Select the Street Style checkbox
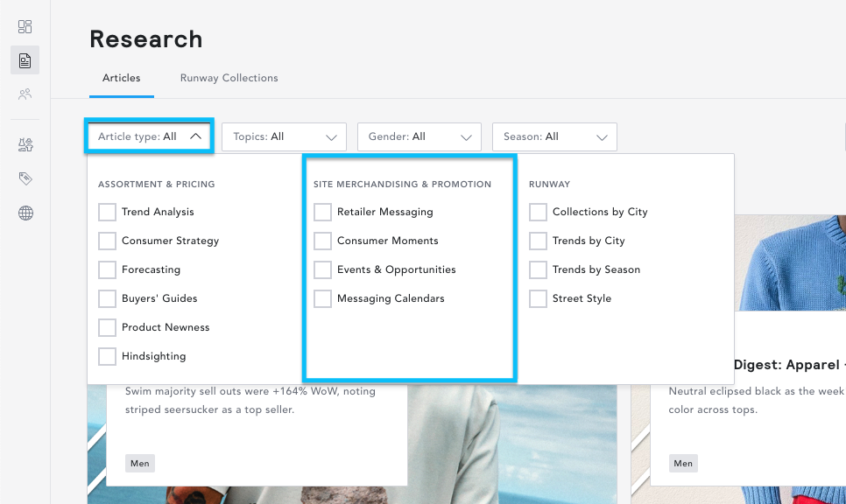Viewport: 846px width, 504px height. 538,298
